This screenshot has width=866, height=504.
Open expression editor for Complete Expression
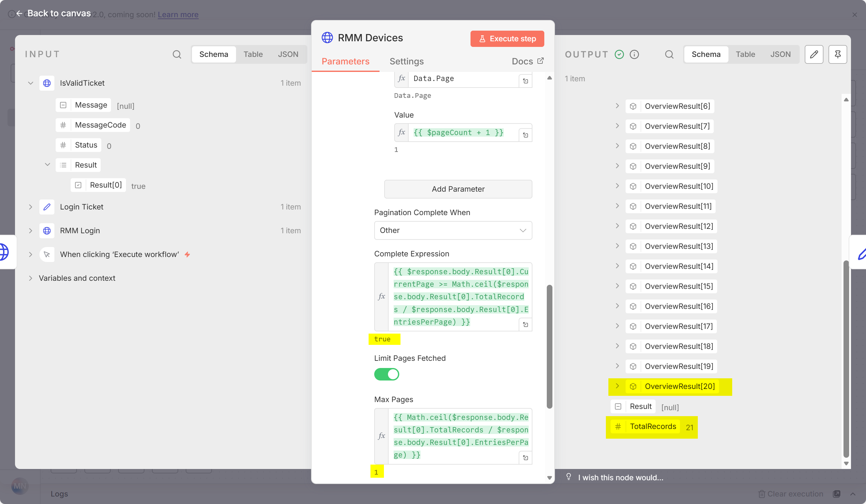click(x=525, y=324)
